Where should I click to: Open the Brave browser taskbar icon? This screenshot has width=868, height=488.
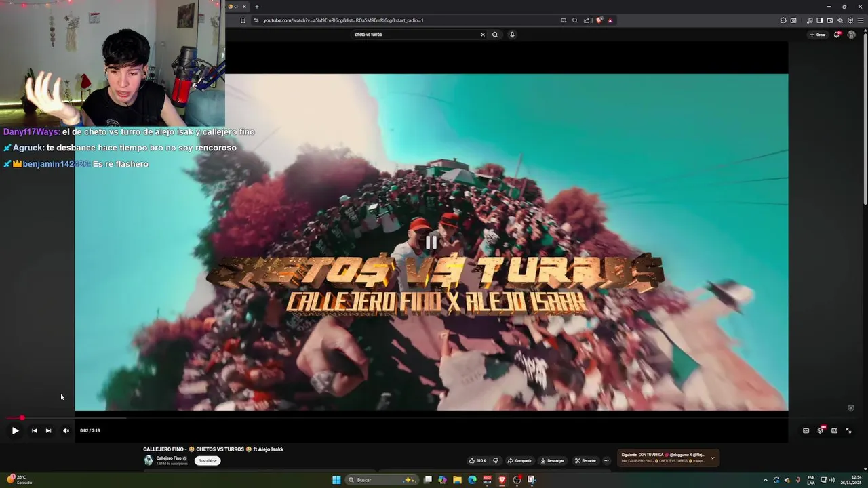click(x=502, y=480)
